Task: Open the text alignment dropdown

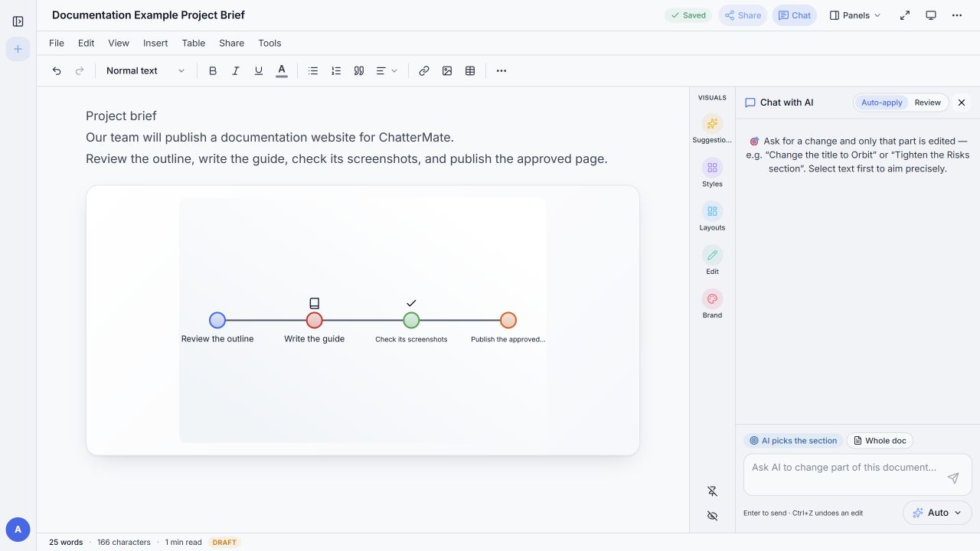Action: click(x=387, y=70)
